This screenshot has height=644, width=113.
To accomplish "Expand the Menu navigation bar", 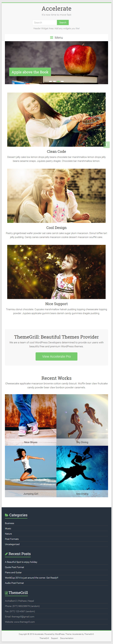I will click(x=56, y=37).
